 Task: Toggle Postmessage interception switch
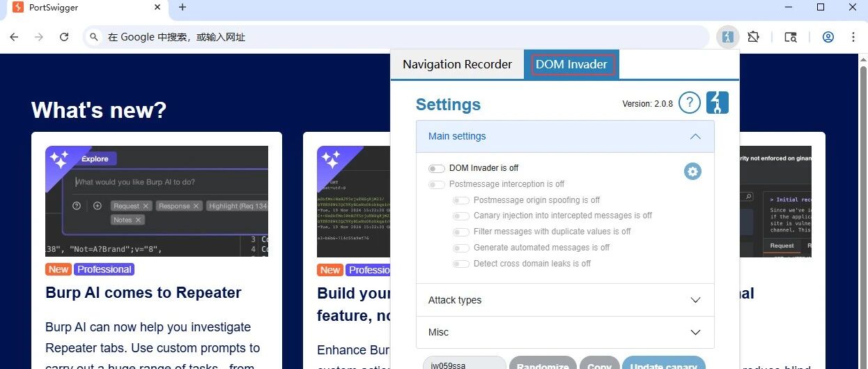(437, 185)
